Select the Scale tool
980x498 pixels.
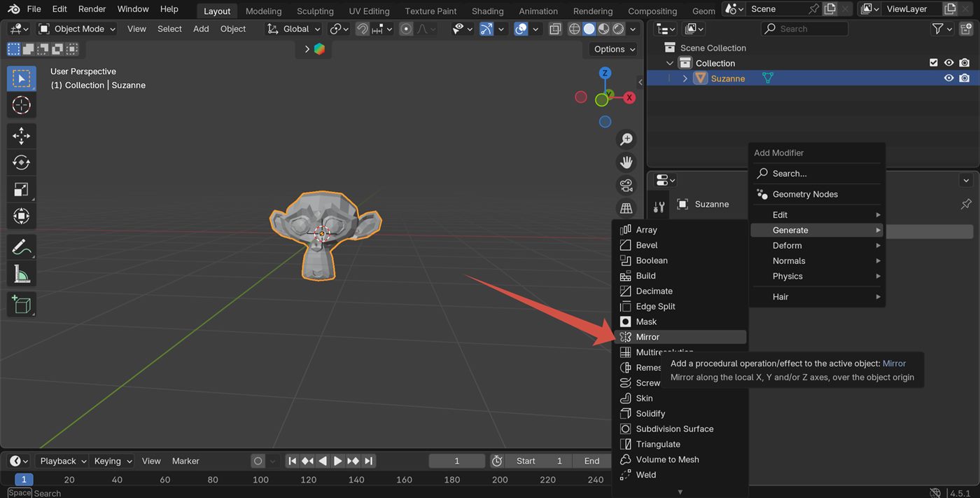pos(22,189)
